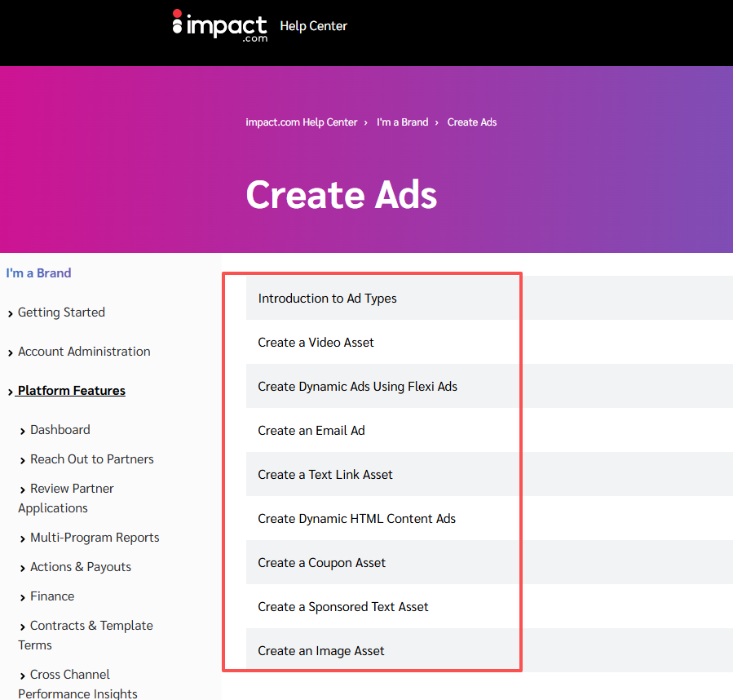Open Create a Coupon Asset article

click(321, 562)
